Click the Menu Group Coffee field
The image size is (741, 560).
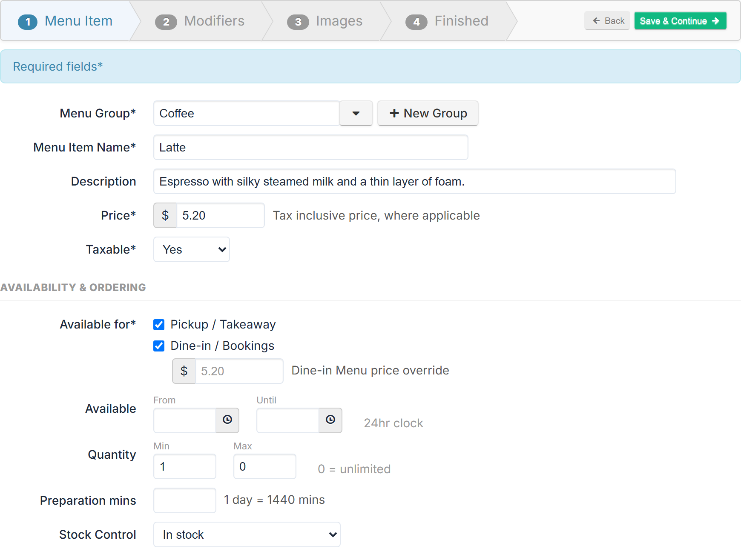(x=247, y=113)
